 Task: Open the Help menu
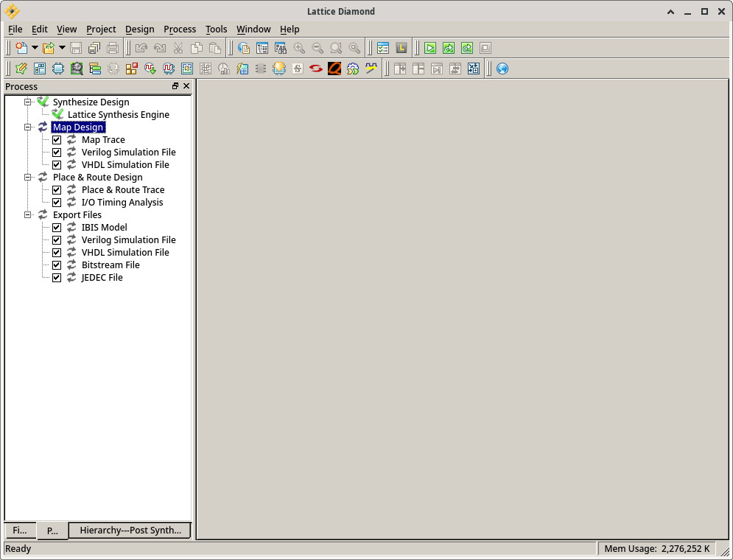click(290, 29)
